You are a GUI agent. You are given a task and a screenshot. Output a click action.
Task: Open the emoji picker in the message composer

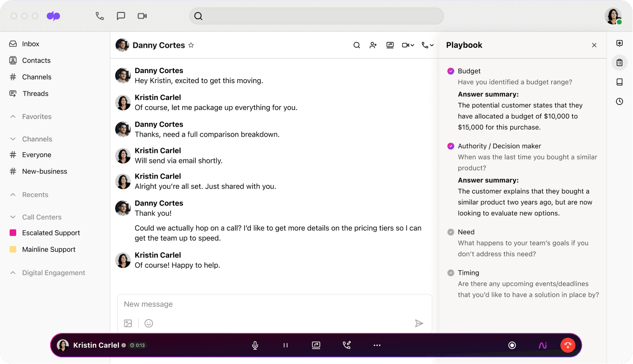tap(149, 323)
